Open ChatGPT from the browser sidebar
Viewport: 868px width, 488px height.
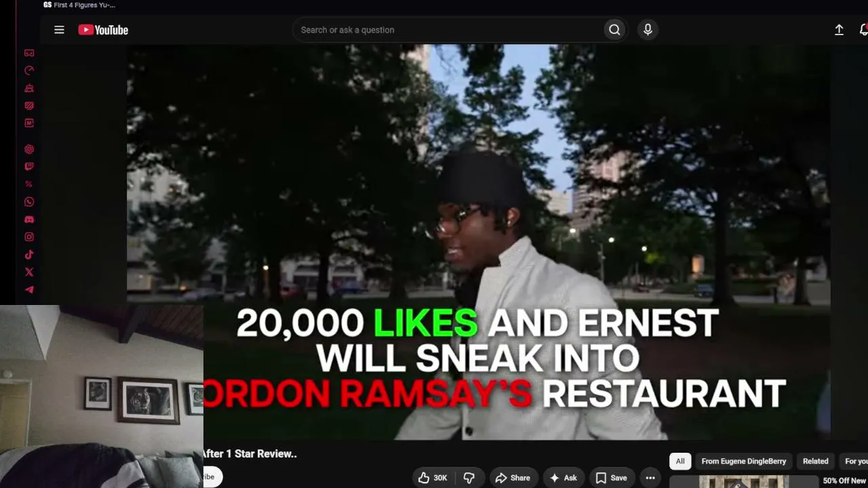29,149
